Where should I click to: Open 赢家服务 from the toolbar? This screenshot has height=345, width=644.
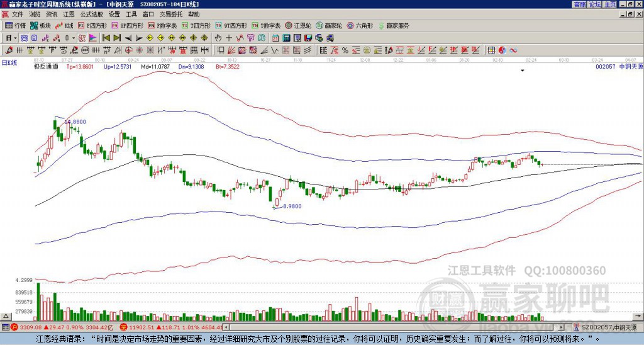point(394,26)
